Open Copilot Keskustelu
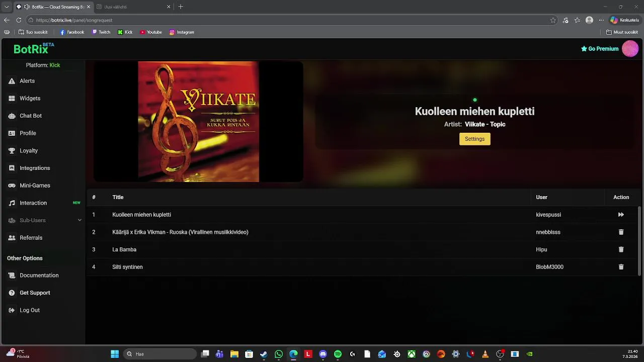The width and height of the screenshot is (644, 362). tap(624, 20)
